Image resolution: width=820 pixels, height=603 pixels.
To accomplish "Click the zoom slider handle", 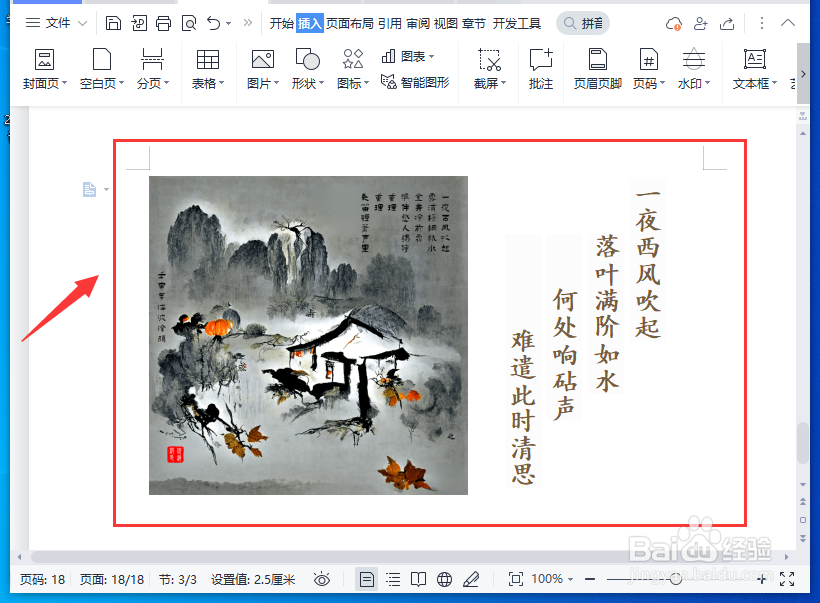I will pos(676,579).
